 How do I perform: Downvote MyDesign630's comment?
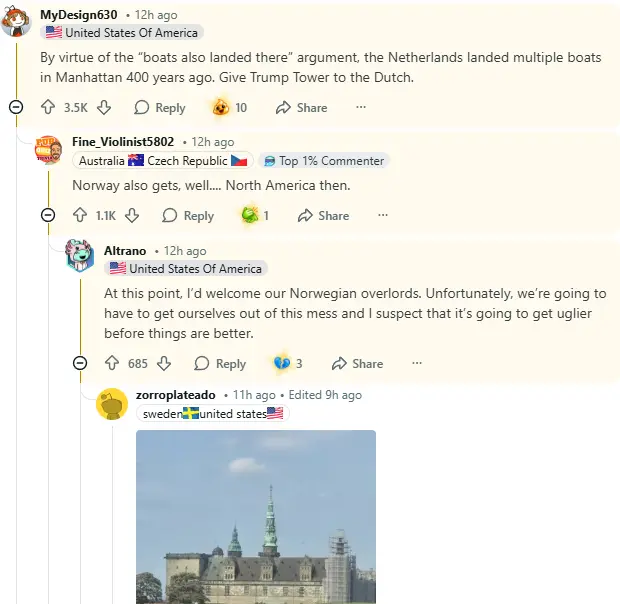[x=104, y=108]
